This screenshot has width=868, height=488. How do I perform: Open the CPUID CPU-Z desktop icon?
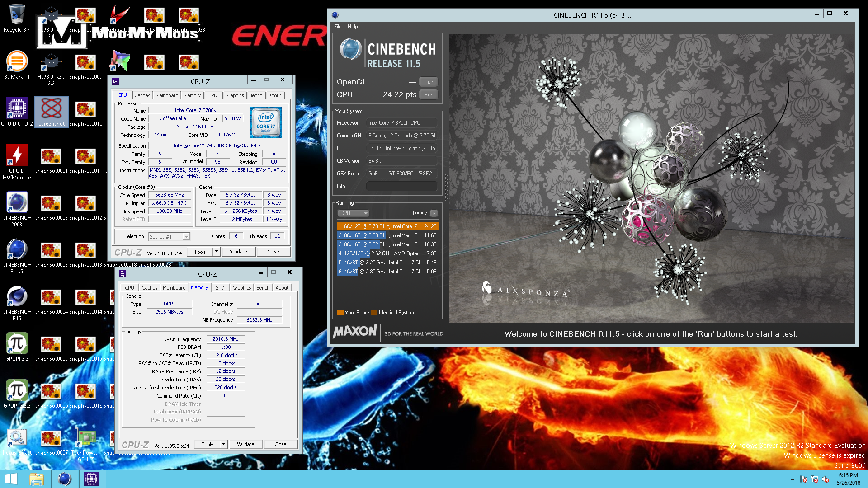17,113
